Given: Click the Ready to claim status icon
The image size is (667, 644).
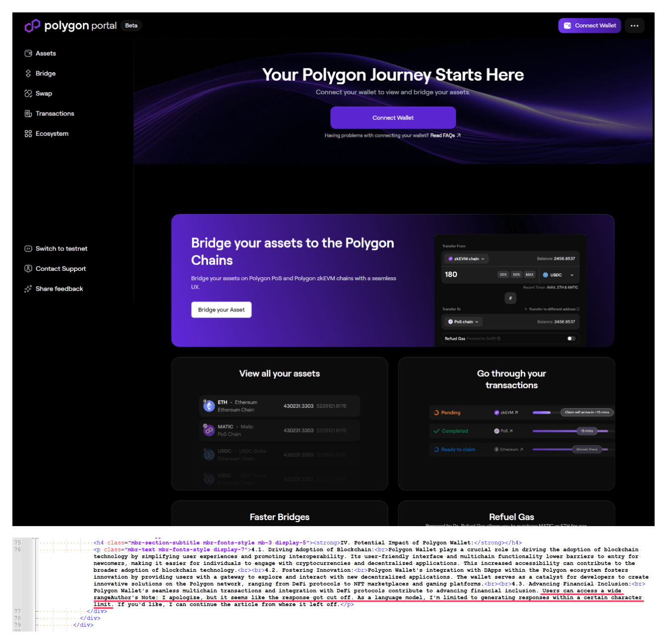Looking at the screenshot, I should (x=437, y=449).
